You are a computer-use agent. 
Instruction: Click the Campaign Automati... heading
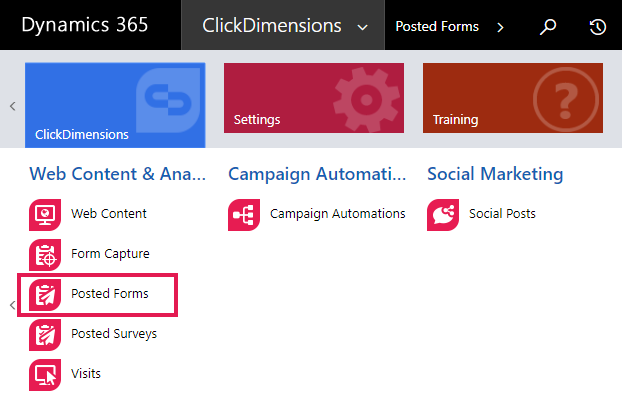coord(317,174)
